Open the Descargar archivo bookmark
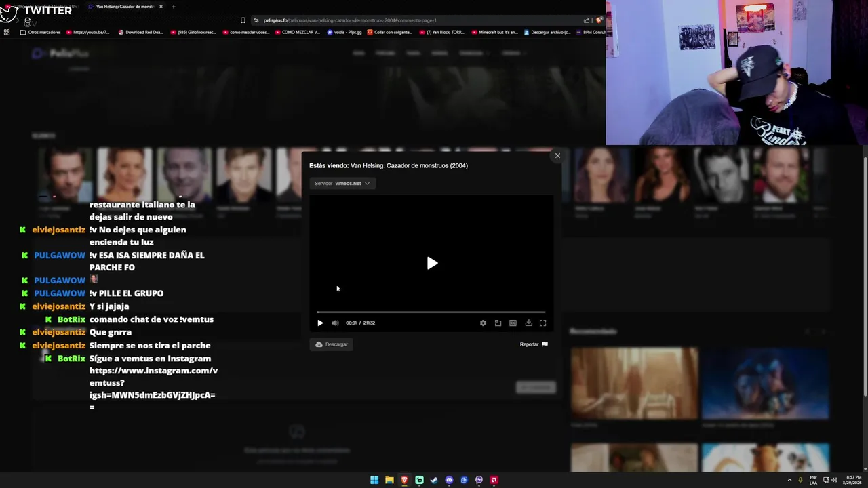Viewport: 868px width, 488px height. pos(547,32)
